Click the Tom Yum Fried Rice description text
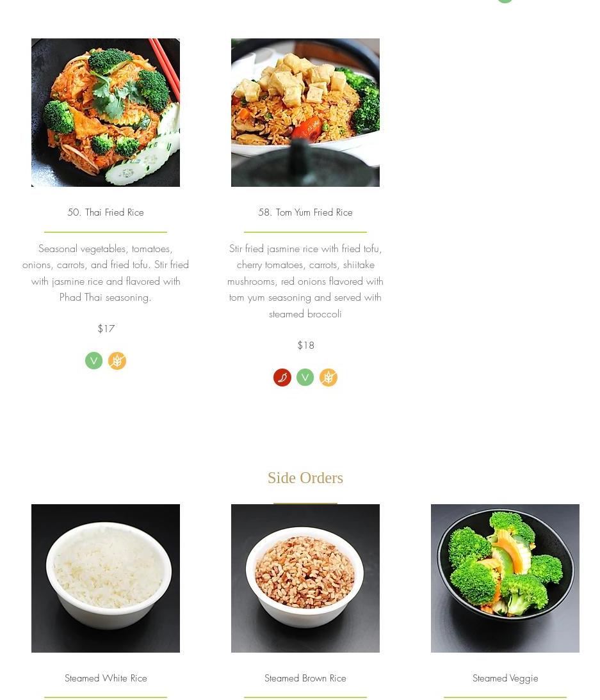 tap(305, 282)
